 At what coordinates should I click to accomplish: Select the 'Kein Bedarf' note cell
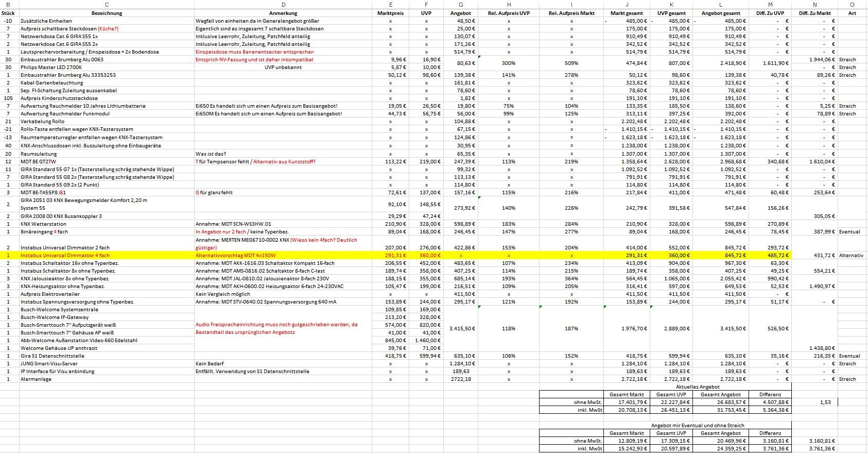click(209, 364)
